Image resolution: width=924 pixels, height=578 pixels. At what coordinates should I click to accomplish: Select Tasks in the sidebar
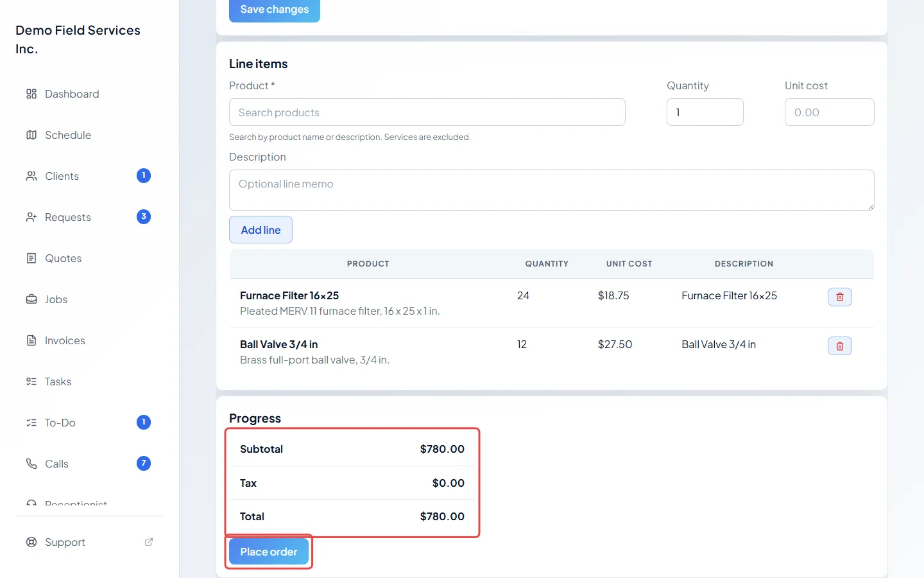pos(90,381)
